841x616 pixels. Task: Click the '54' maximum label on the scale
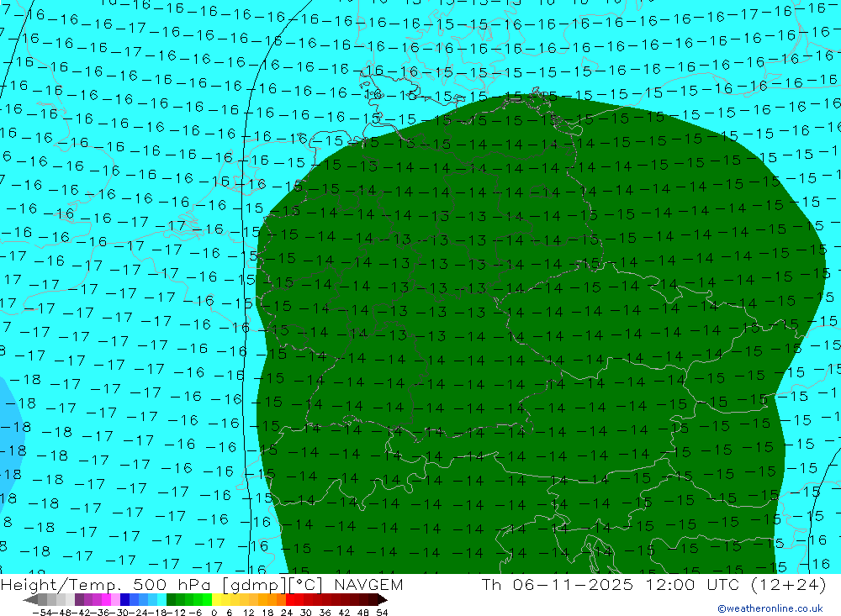point(382,612)
